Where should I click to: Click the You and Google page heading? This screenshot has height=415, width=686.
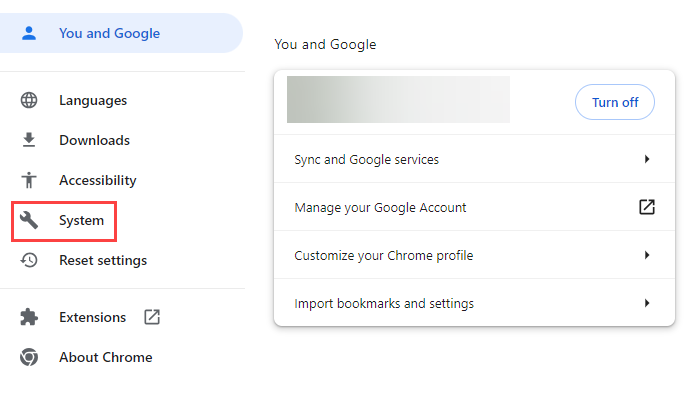(x=325, y=44)
